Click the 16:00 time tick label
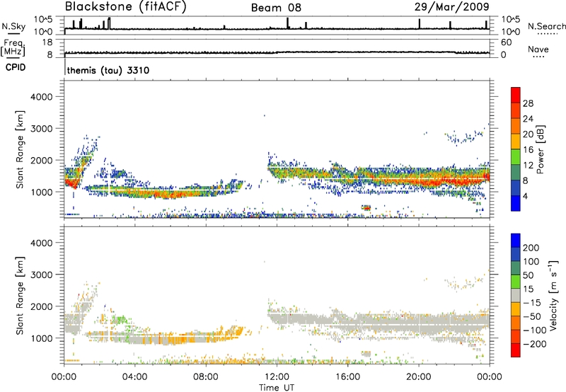Image resolution: width=566 pixels, height=392 pixels. pos(347,377)
